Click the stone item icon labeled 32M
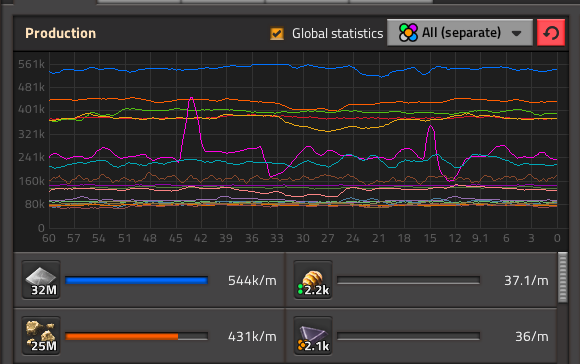Viewport: 580px width, 364px height. click(41, 280)
